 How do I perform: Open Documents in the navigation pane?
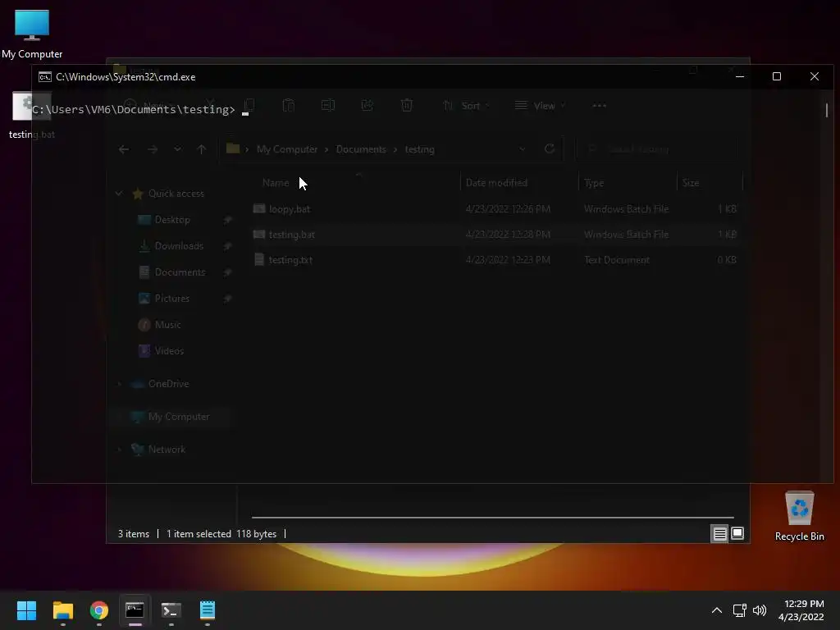[x=180, y=272]
